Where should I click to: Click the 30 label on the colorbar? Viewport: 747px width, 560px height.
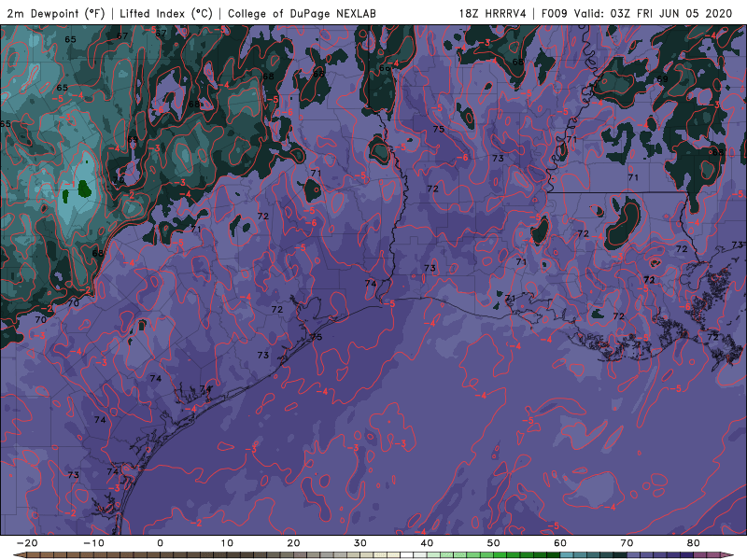tap(360, 543)
